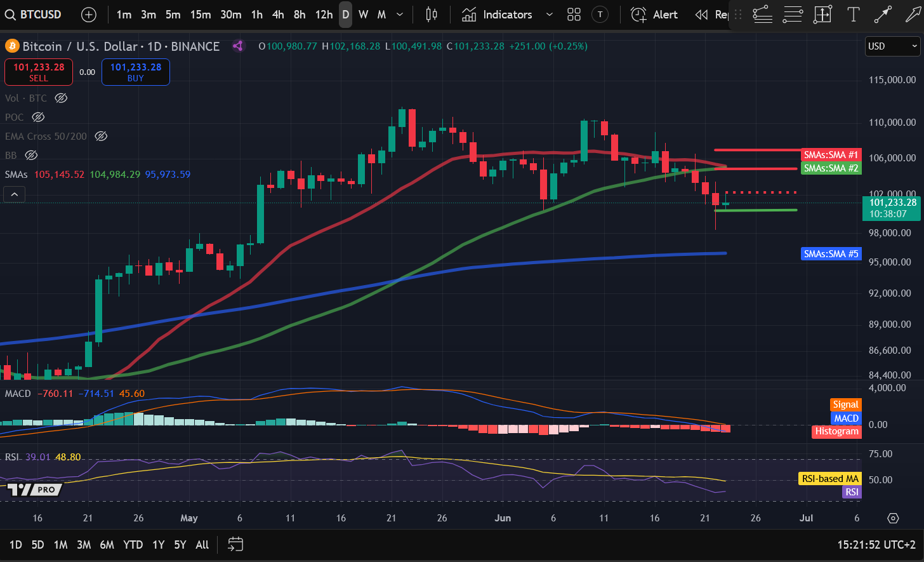This screenshot has width=924, height=562.
Task: Click the RSI indicator legend label
Action: (x=12, y=457)
